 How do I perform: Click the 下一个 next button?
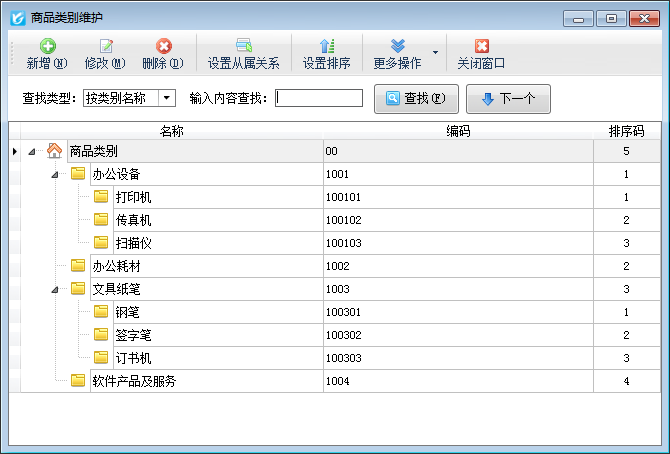[508, 98]
